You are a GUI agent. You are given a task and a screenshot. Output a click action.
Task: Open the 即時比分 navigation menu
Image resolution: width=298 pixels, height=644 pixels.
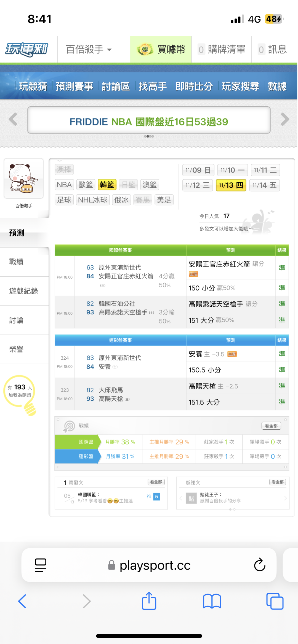(x=194, y=87)
